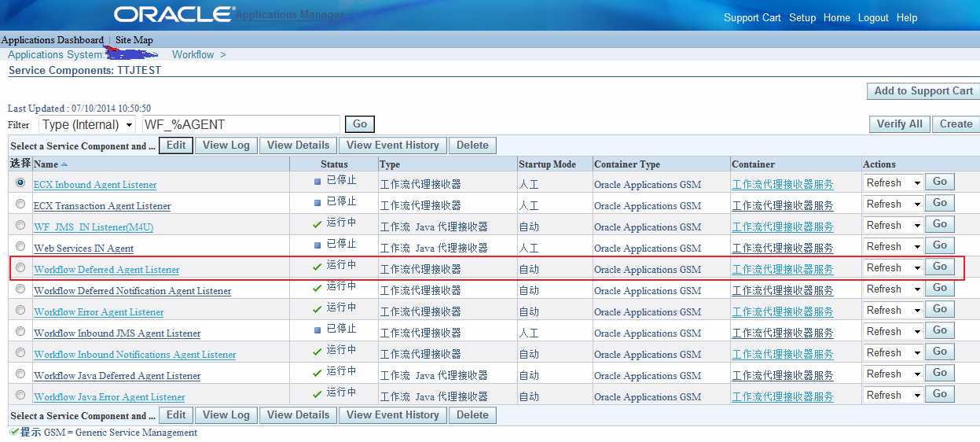
Task: Open Container link in Workflow Deferred Agent row
Action: tap(783, 270)
